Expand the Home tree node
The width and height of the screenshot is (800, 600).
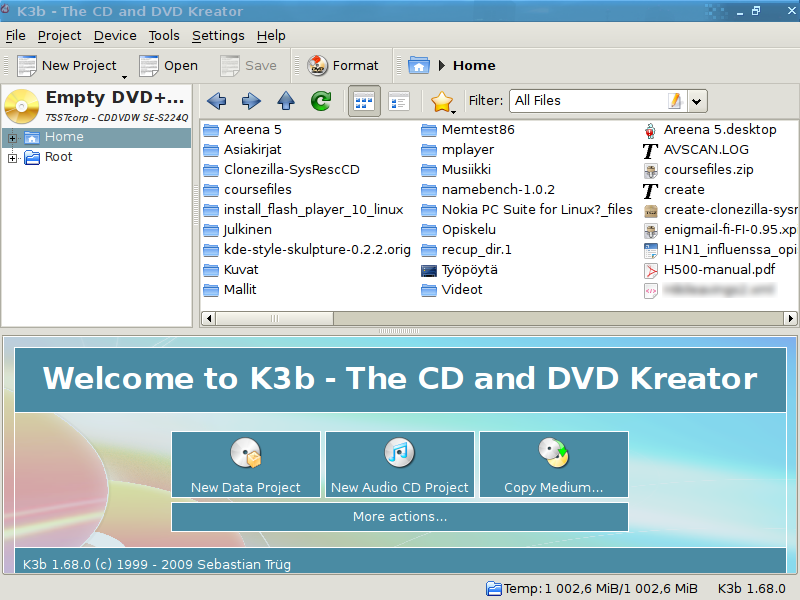[12, 138]
